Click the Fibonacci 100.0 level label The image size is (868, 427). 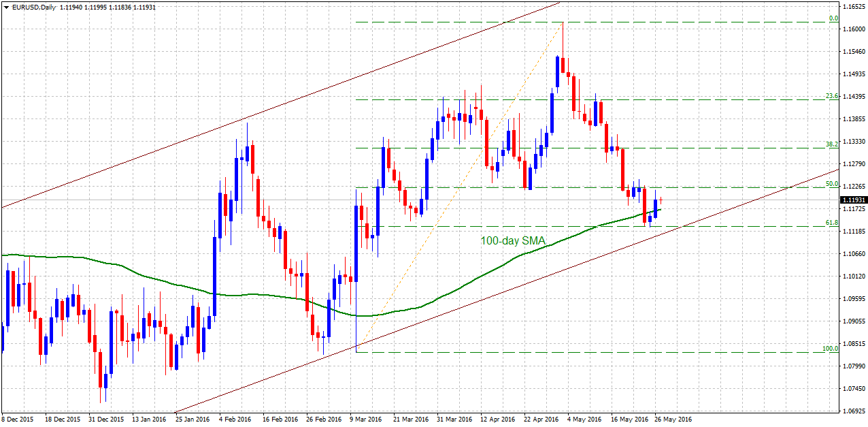(x=830, y=349)
